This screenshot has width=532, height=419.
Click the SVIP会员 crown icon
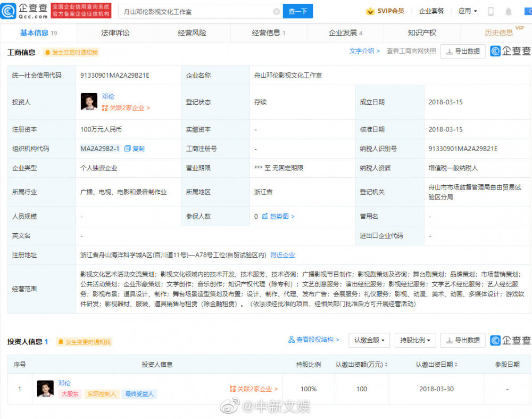(370, 11)
